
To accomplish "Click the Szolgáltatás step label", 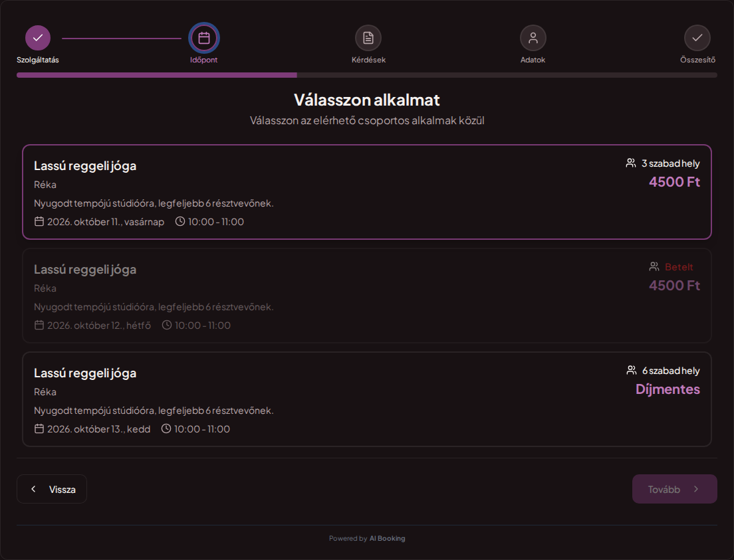I will [38, 60].
